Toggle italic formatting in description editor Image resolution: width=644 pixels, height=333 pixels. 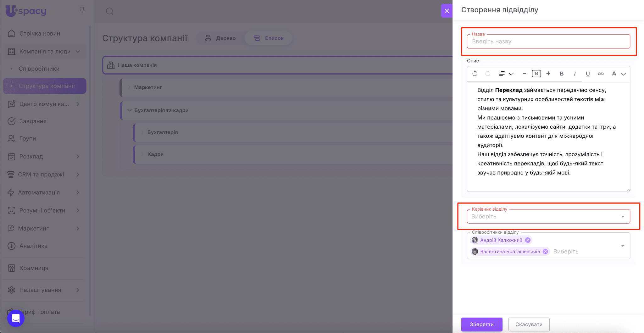click(575, 74)
